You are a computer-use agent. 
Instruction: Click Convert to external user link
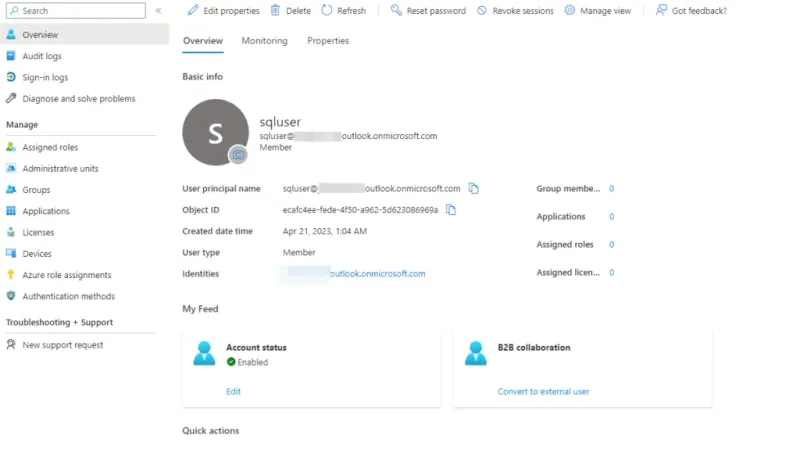coord(543,391)
